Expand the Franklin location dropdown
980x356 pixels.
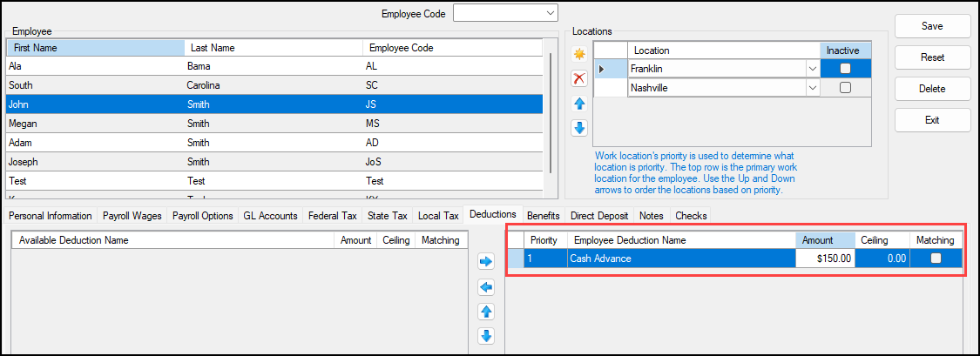[812, 68]
